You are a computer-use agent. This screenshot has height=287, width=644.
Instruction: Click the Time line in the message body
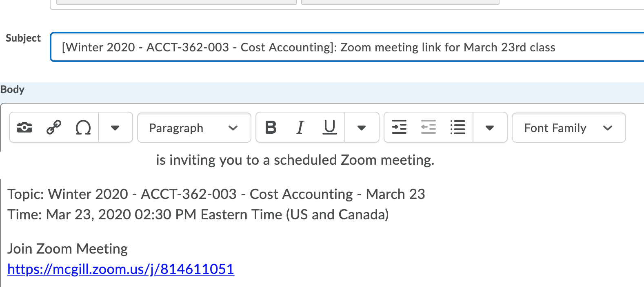tap(198, 214)
